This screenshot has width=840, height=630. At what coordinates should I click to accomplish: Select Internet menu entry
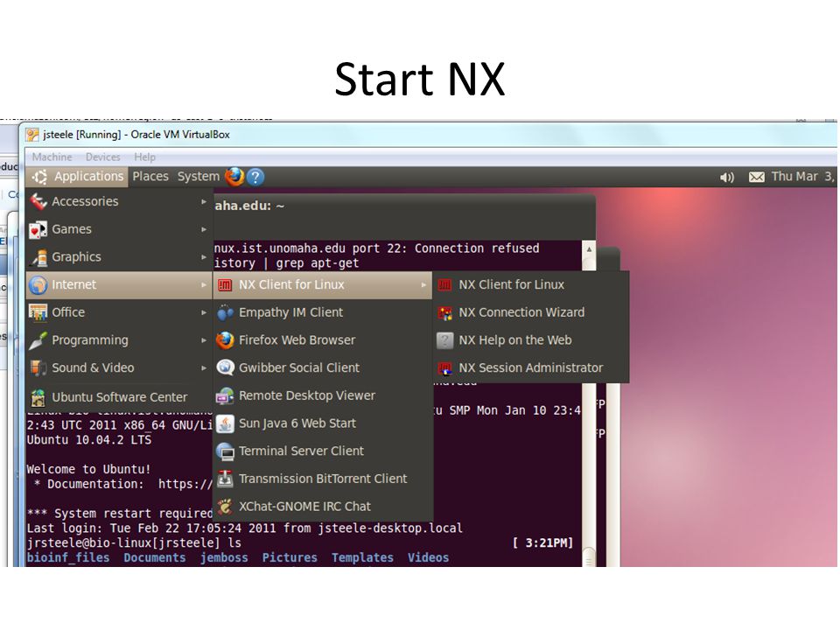tap(119, 285)
